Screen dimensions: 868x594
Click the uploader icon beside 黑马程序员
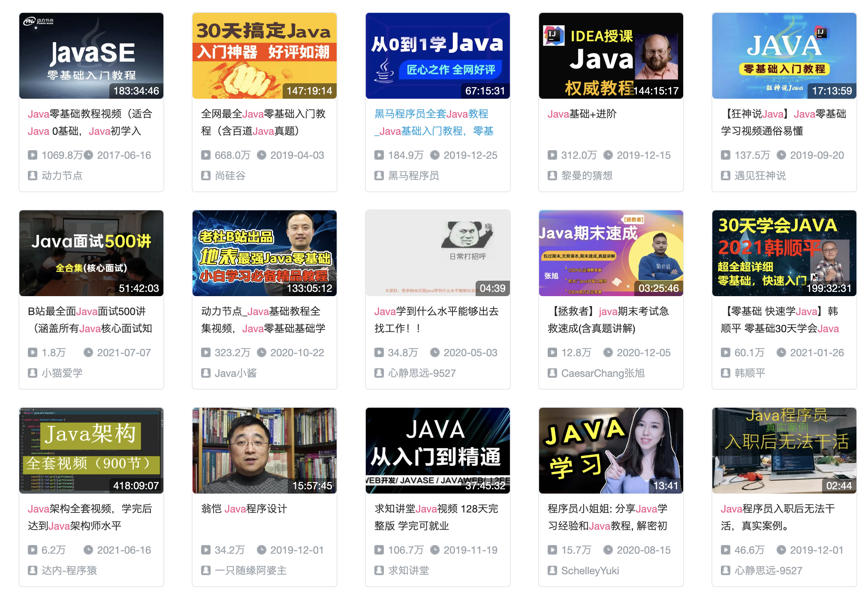point(379,176)
